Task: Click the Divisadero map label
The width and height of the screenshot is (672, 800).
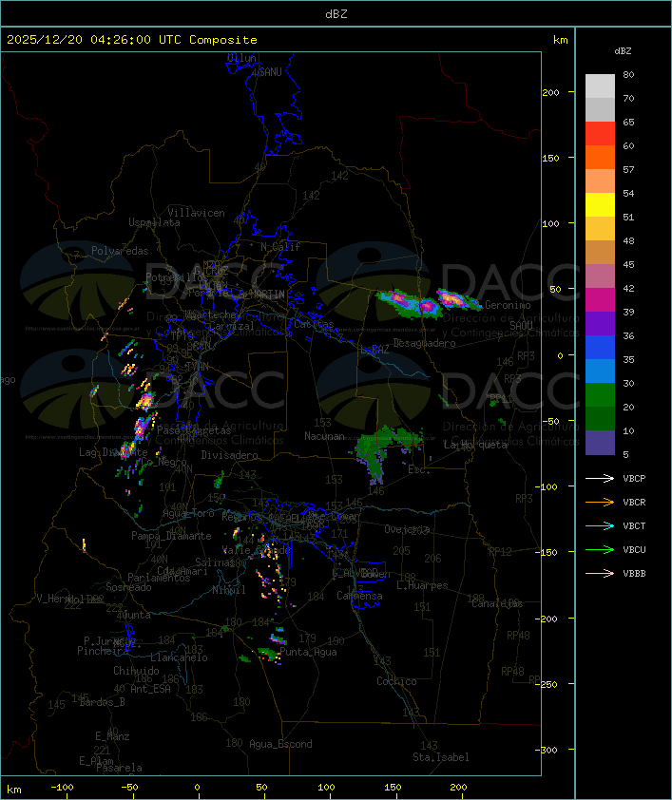Action: pyautogui.click(x=229, y=455)
